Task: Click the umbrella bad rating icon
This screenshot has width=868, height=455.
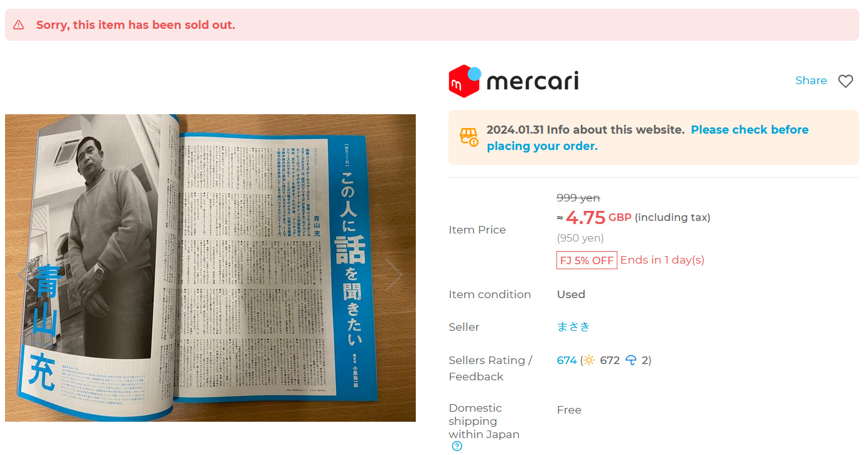Action: 631,360
